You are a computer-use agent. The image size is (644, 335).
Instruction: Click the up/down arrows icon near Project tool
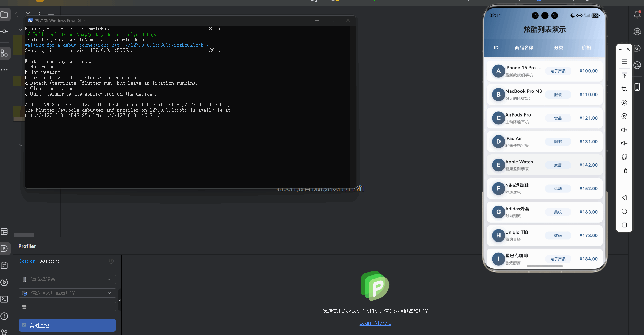(x=17, y=15)
